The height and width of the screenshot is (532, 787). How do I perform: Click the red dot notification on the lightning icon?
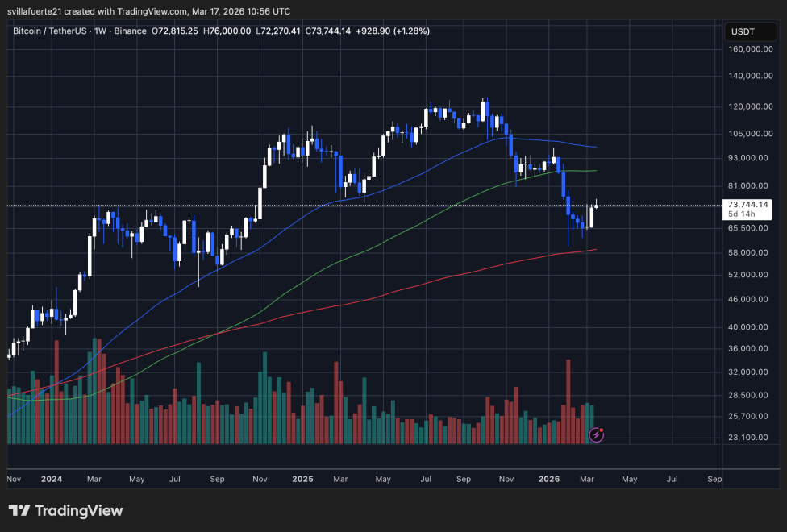pos(601,428)
